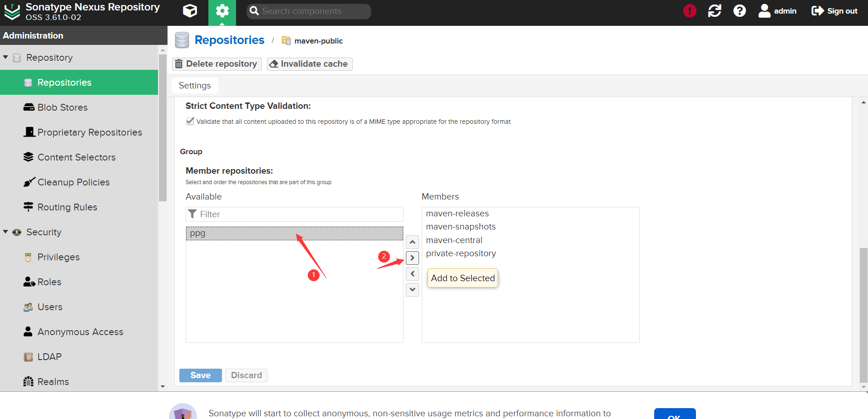The width and height of the screenshot is (868, 419).
Task: Click the LDAP book icon
Action: (28, 357)
